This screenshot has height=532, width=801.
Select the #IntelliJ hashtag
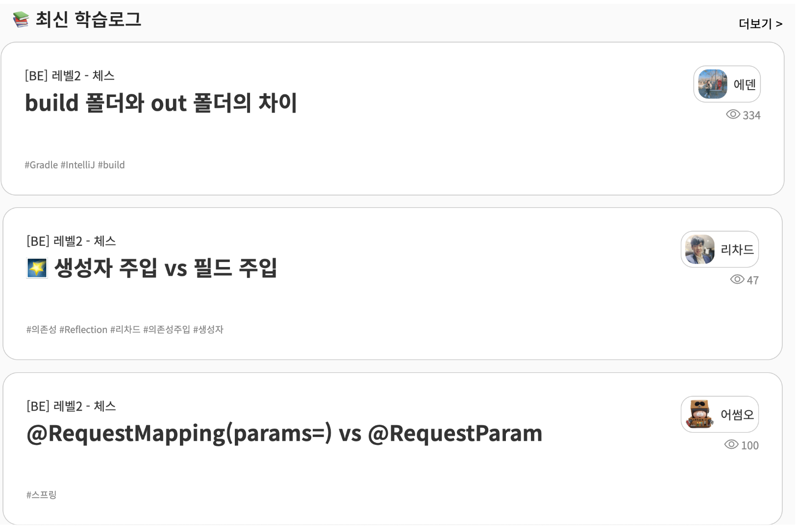pos(78,165)
